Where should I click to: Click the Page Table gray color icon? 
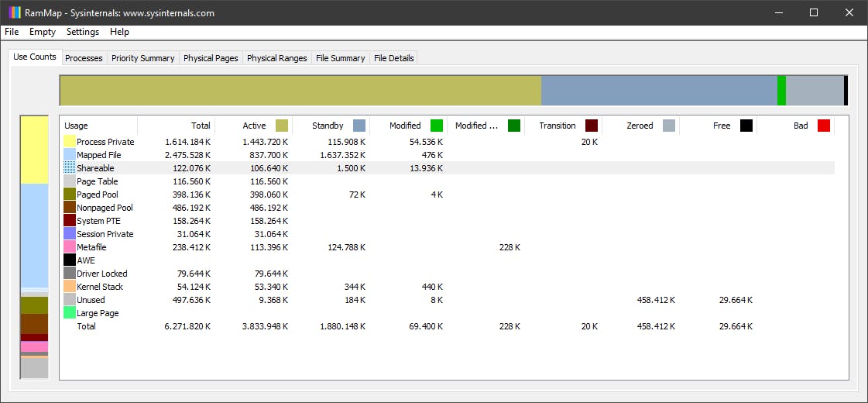(x=69, y=181)
